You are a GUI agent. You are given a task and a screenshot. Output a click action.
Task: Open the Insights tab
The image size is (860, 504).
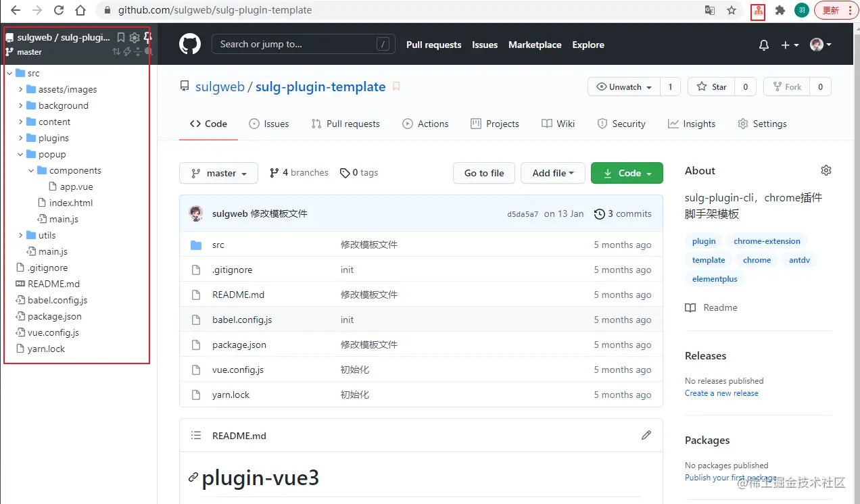(x=692, y=124)
